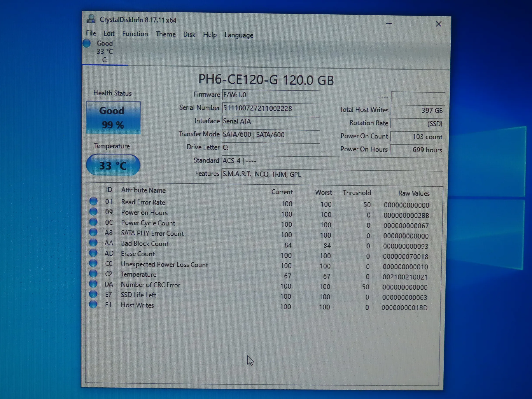The height and width of the screenshot is (399, 532).
Task: Click the status dot for Erase Count
Action: pos(93,253)
